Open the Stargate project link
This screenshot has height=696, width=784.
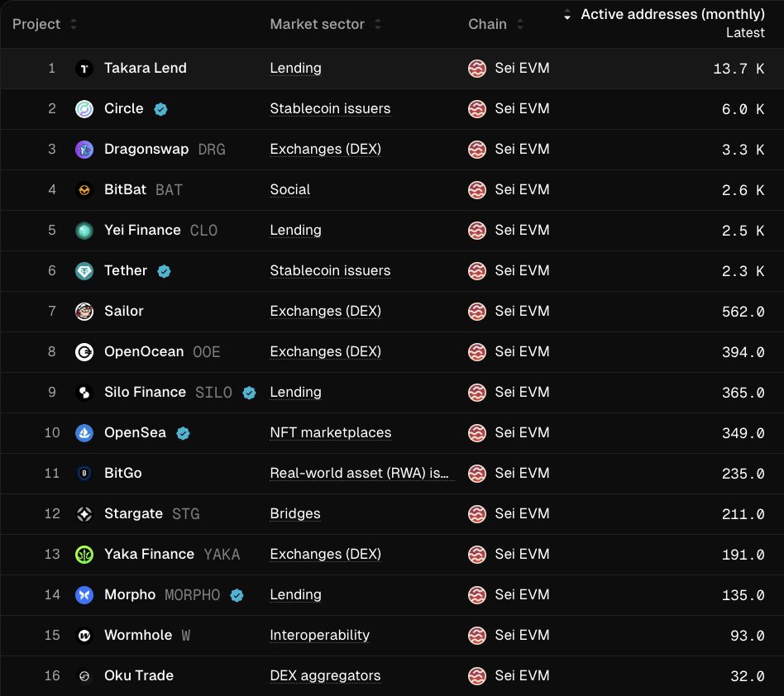[133, 513]
